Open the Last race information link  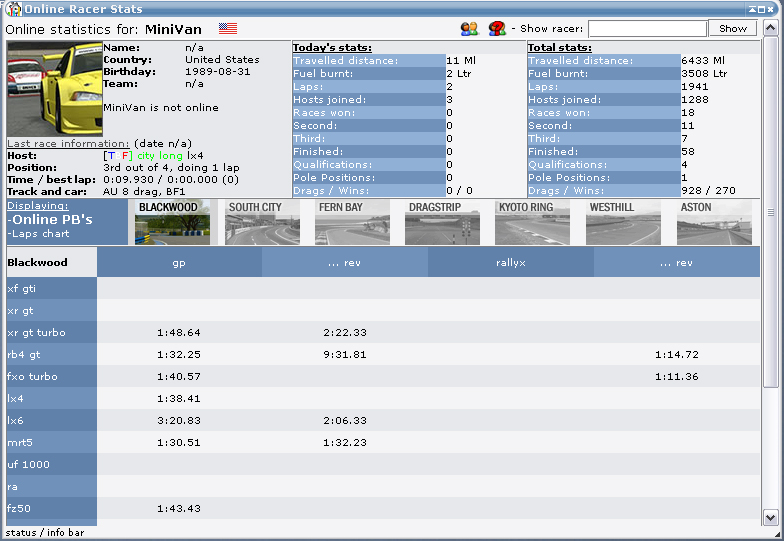pos(68,144)
